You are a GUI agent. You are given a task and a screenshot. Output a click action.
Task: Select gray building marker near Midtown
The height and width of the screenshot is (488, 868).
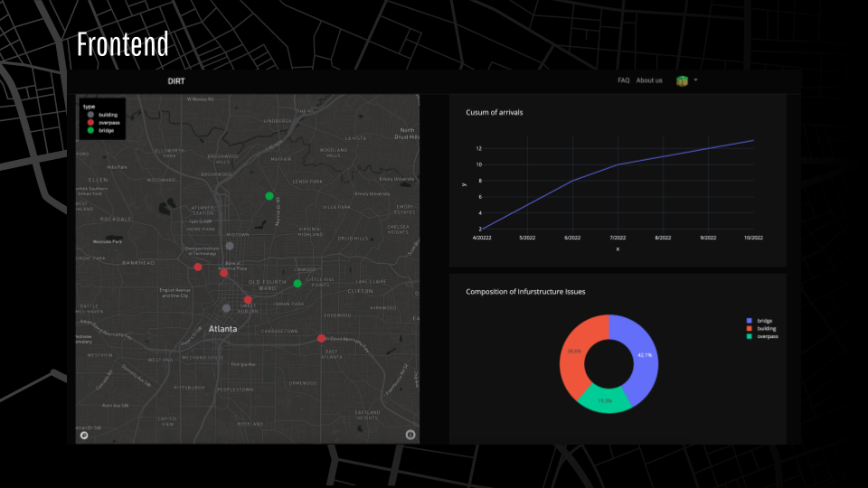pyautogui.click(x=230, y=246)
